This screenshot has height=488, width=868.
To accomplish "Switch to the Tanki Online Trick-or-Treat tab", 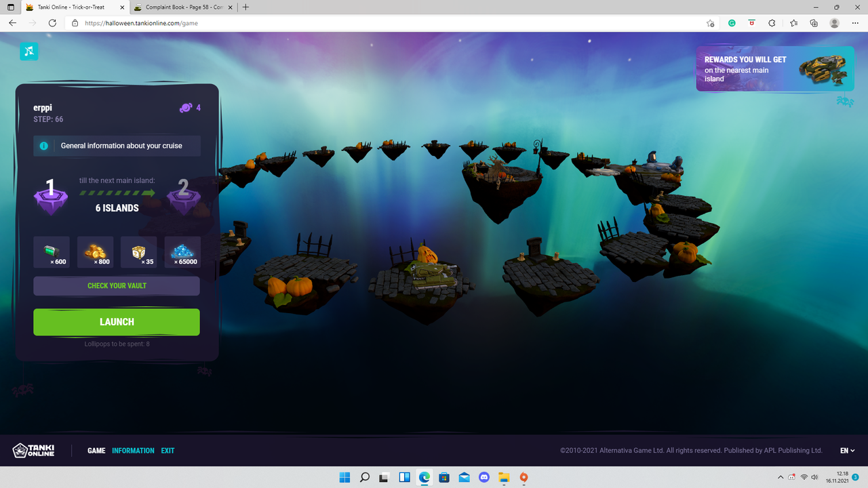I will [75, 7].
